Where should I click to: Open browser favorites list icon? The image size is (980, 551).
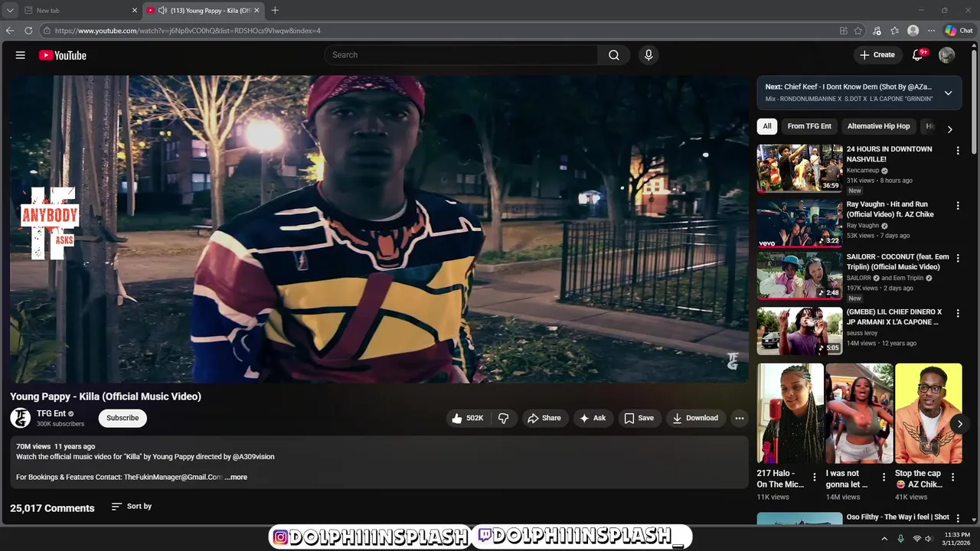point(894,31)
